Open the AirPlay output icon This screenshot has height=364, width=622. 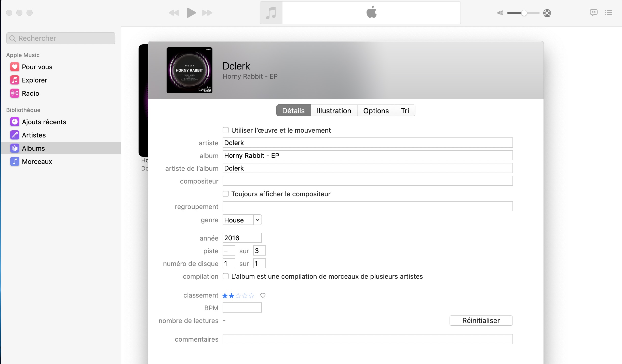tap(547, 13)
